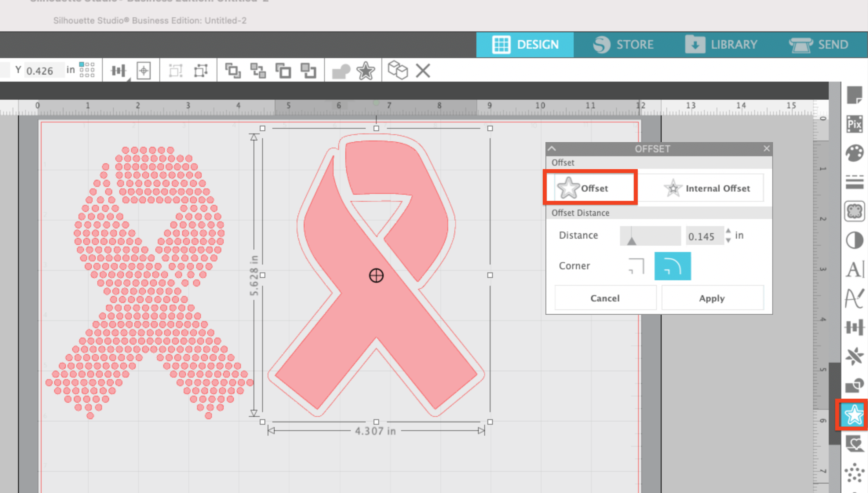Open the grid options next to Y field
This screenshot has height=493, width=868.
point(87,70)
